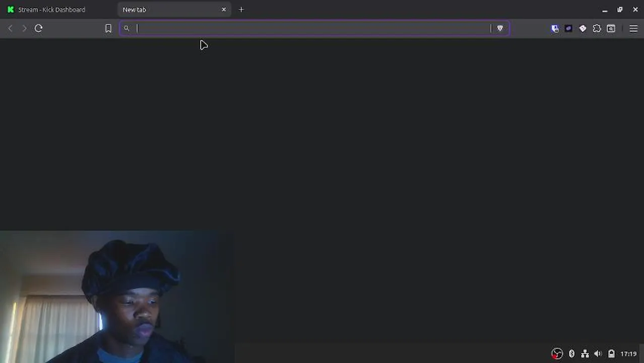This screenshot has width=644, height=363.
Task: Open the volume speaker tray icon
Action: pyautogui.click(x=598, y=354)
